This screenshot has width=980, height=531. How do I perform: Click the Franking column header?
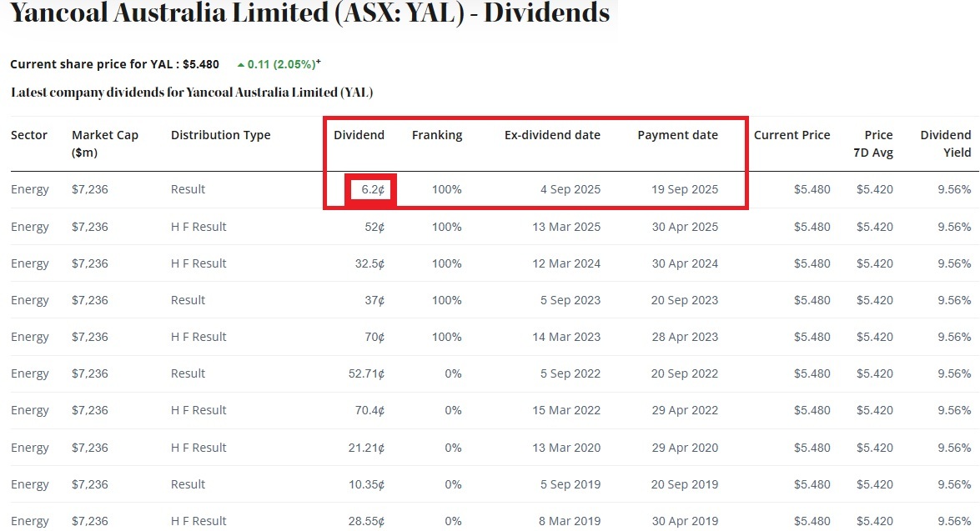tap(436, 135)
